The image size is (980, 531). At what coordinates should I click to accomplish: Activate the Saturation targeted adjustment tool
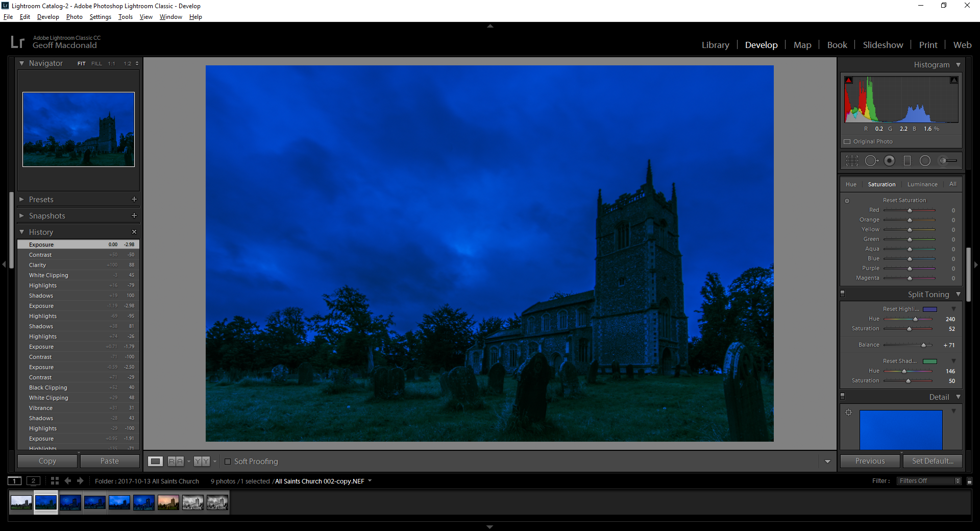pos(847,201)
